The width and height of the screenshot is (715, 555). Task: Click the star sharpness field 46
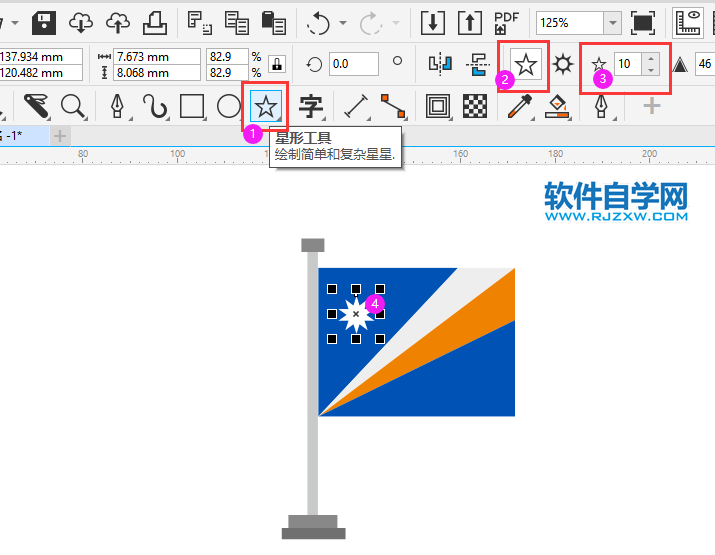coord(705,63)
